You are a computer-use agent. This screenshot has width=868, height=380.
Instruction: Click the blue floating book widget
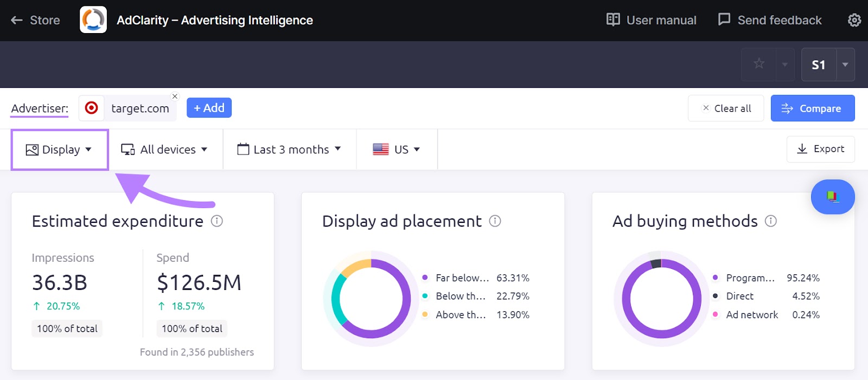coord(832,196)
